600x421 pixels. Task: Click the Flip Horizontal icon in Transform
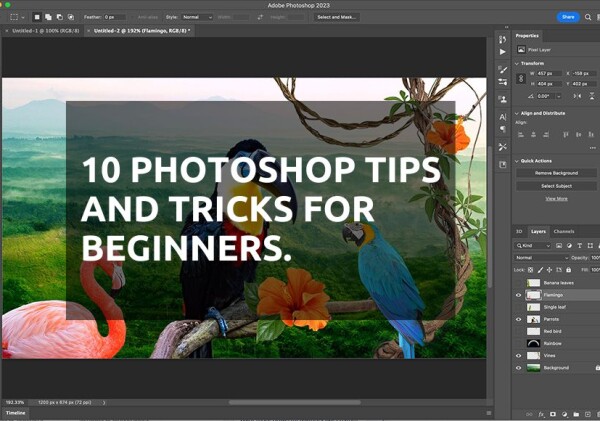pos(577,96)
